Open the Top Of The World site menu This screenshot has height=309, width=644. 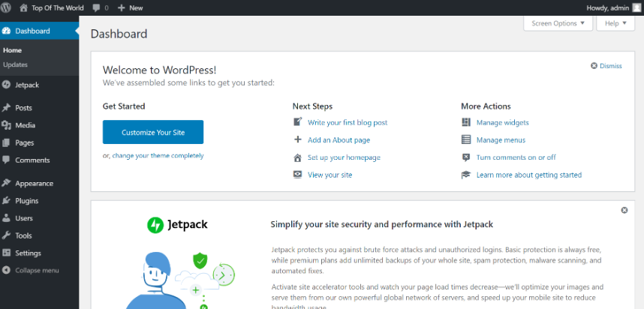[x=52, y=7]
